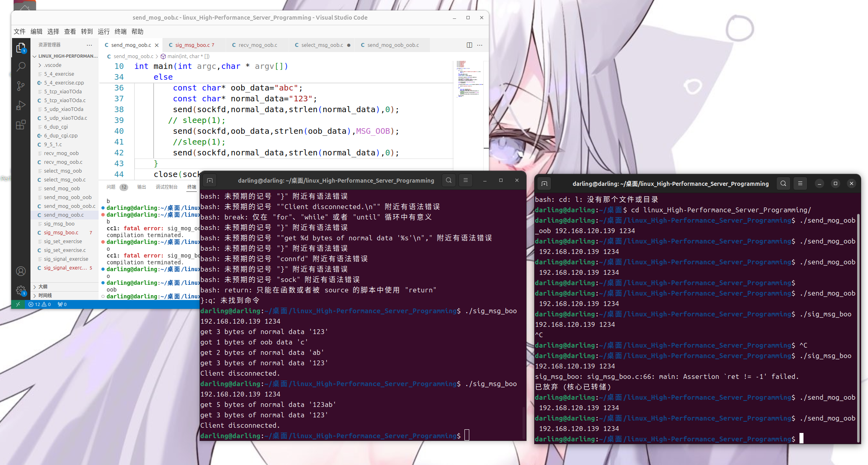Switch to the recv_mog_oob.c editor tab
Viewport: 868px width, 465px height.
pos(258,45)
